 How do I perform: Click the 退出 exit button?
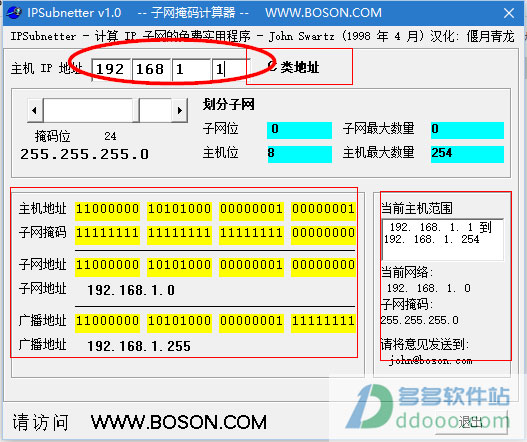click(x=472, y=422)
